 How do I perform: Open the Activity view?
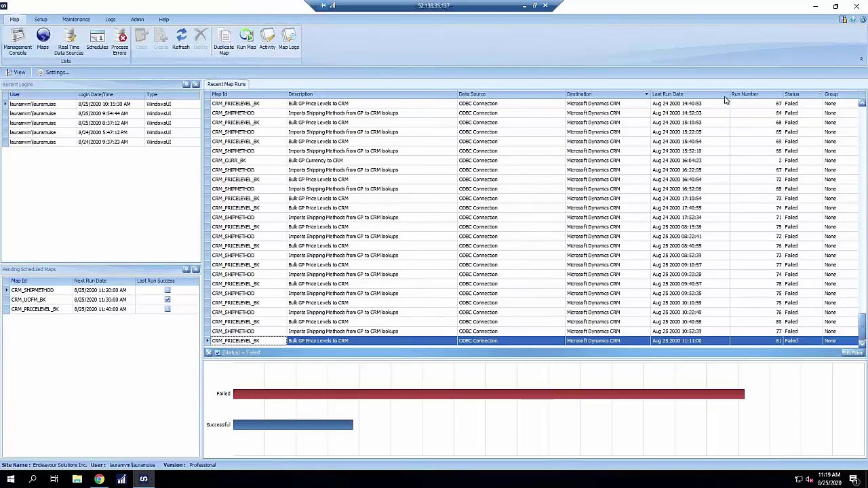[x=267, y=39]
